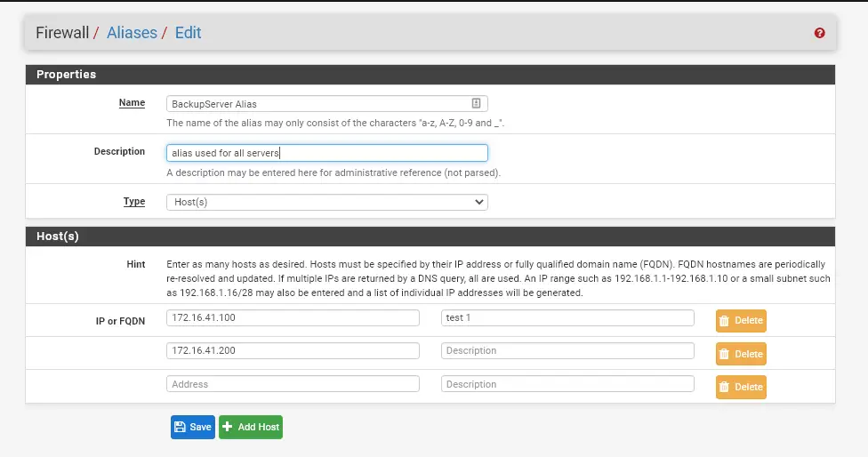868x457 pixels.
Task: Click the Edit breadcrumb link
Action: point(188,33)
